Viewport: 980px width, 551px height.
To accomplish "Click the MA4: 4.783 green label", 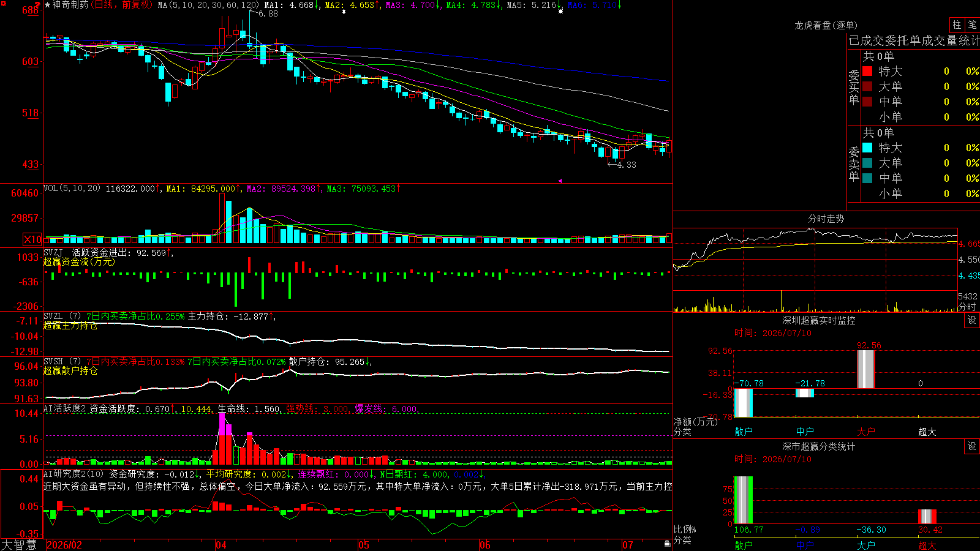I will [x=473, y=5].
